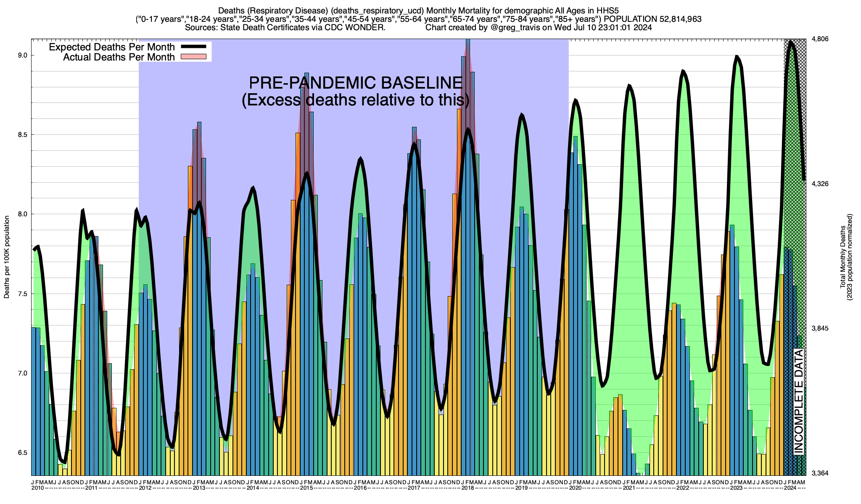Image resolution: width=861 pixels, height=504 pixels.
Task: Click the 2020 year label on x-axis
Action: 575,488
